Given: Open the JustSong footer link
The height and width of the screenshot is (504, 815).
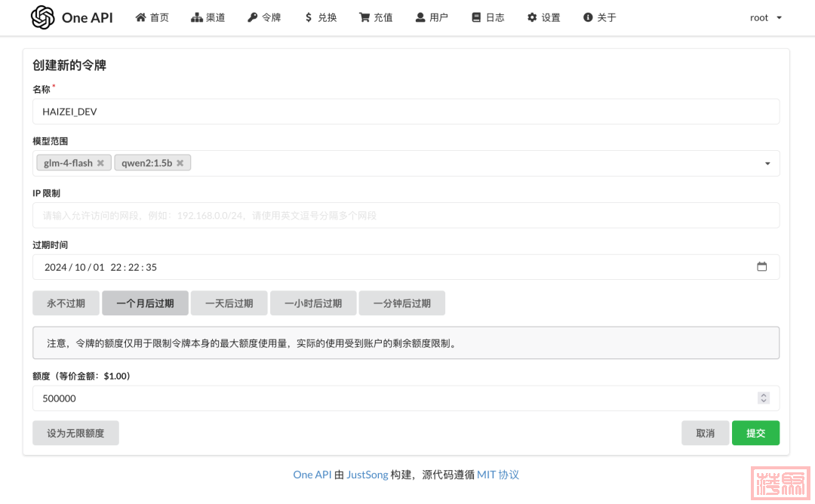Looking at the screenshot, I should pos(368,475).
